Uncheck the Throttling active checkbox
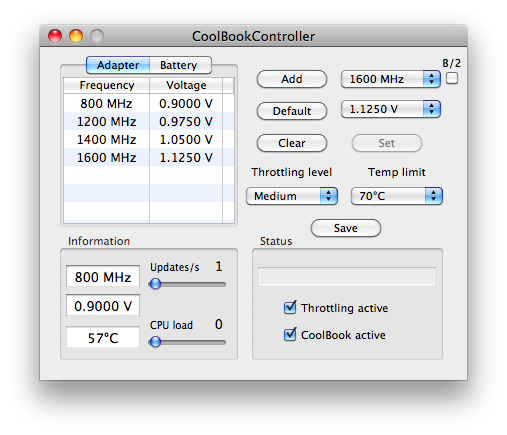The image size is (507, 435). click(290, 308)
